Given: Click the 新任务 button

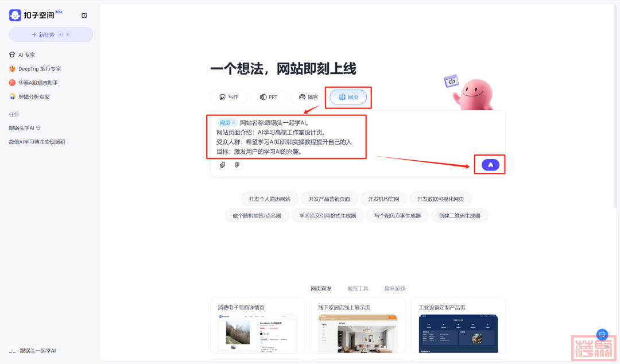Looking at the screenshot, I should click(x=51, y=34).
